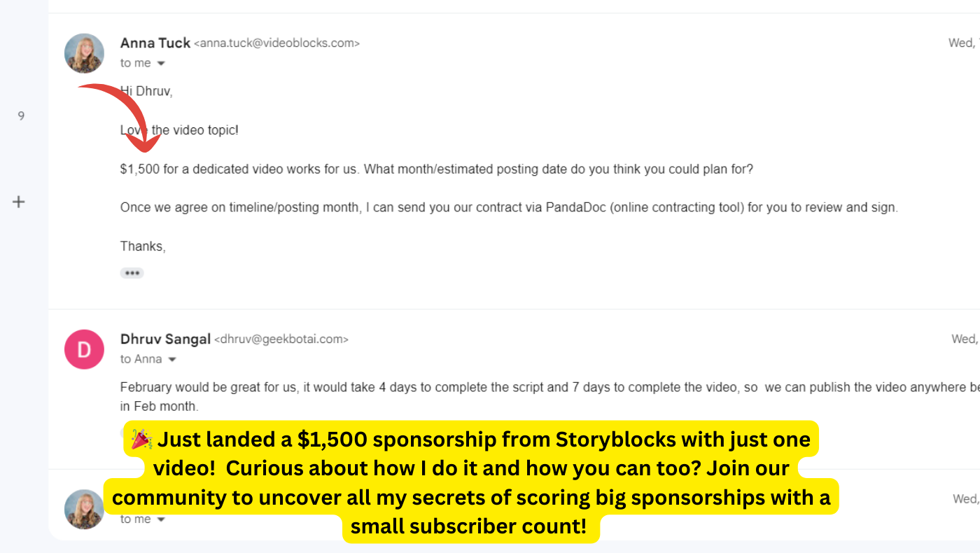
Task: Click the plus add-ons icon in left panel
Action: tap(19, 202)
